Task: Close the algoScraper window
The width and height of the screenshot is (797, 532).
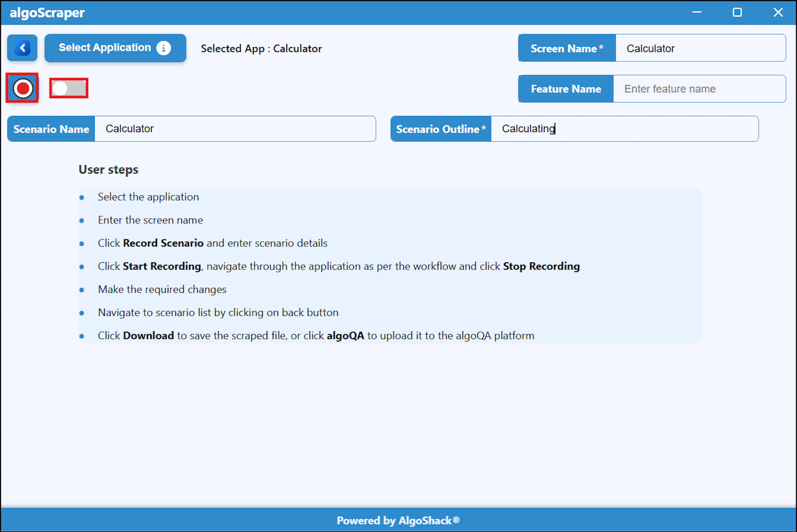Action: click(x=778, y=12)
